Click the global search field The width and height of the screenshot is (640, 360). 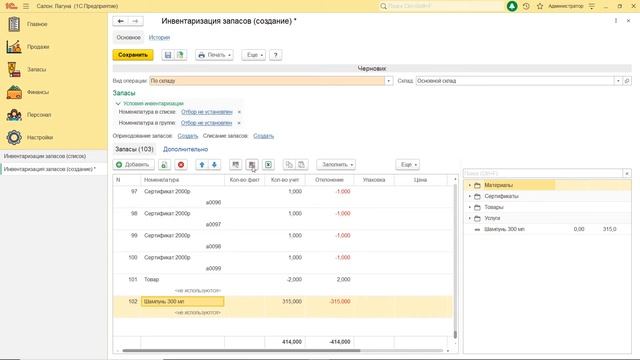(x=441, y=6)
